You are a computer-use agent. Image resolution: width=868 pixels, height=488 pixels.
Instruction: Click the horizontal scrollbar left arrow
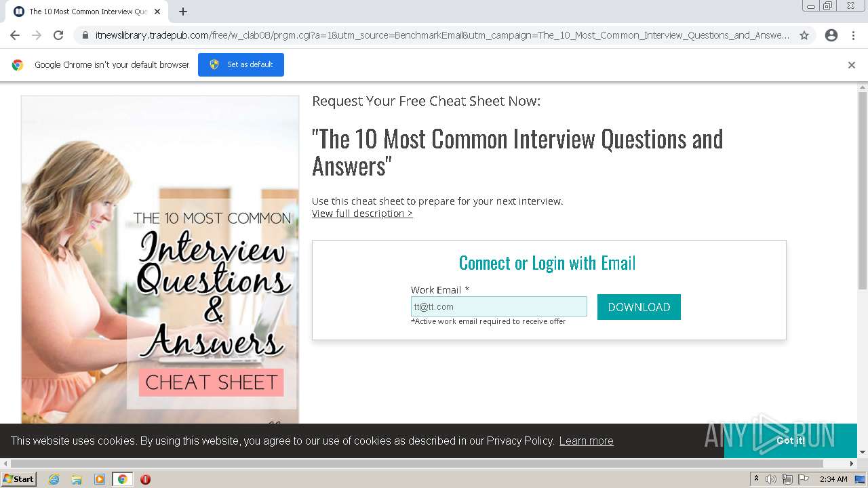pos(5,464)
